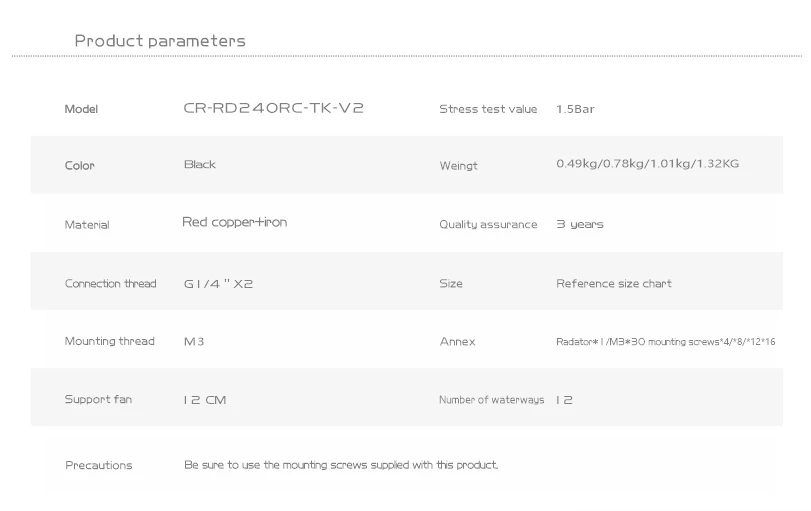The width and height of the screenshot is (811, 511).
Task: Click the Annex accessories description
Action: 665,342
